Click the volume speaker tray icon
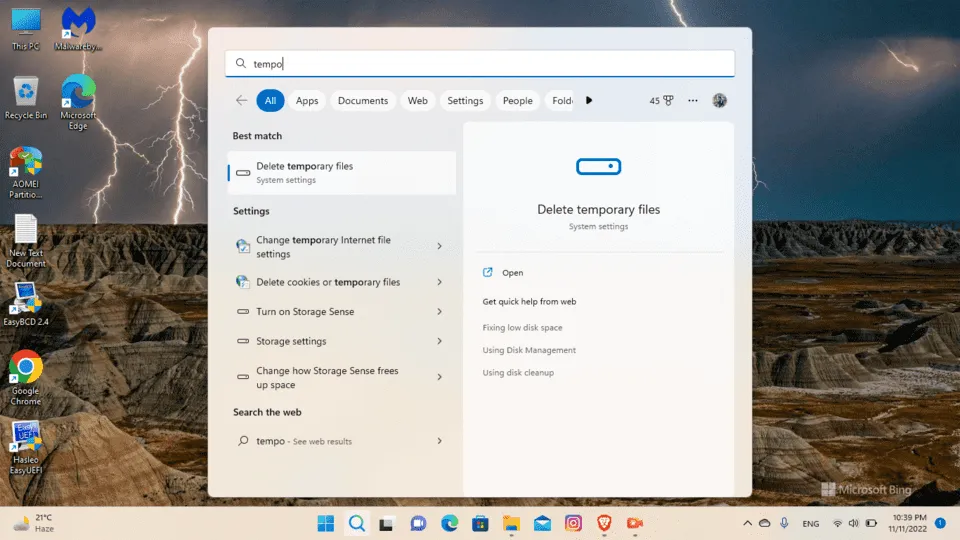 click(x=853, y=523)
